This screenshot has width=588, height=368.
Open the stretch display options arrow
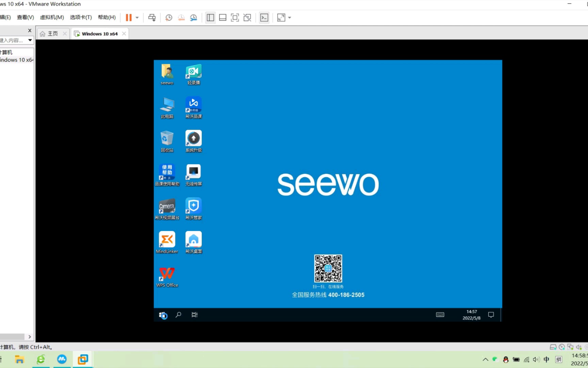[x=290, y=18]
